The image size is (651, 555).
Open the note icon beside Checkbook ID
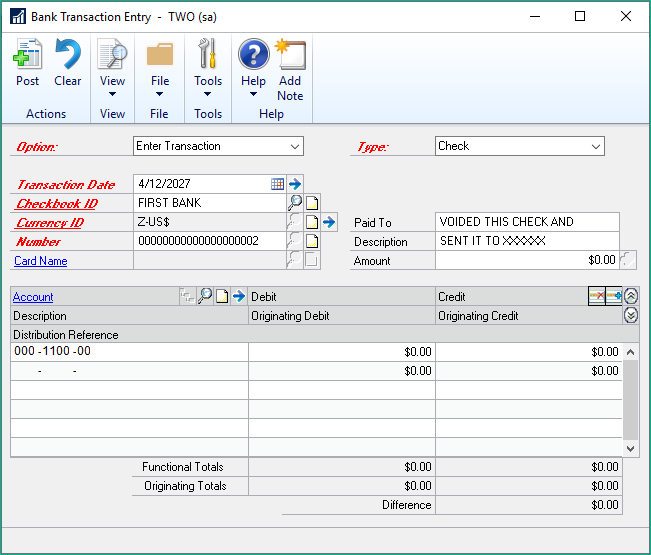point(312,203)
